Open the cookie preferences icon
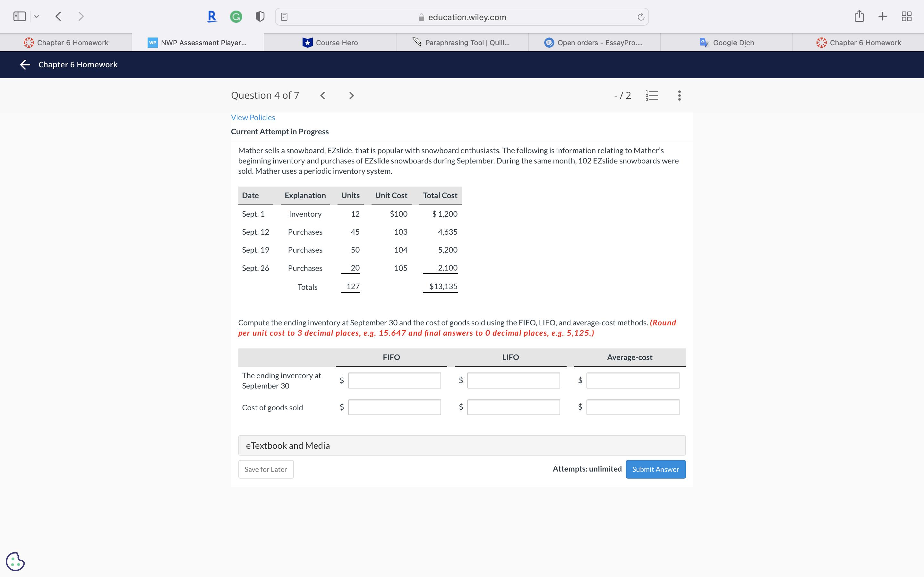Viewport: 924px width, 577px height. tap(15, 561)
